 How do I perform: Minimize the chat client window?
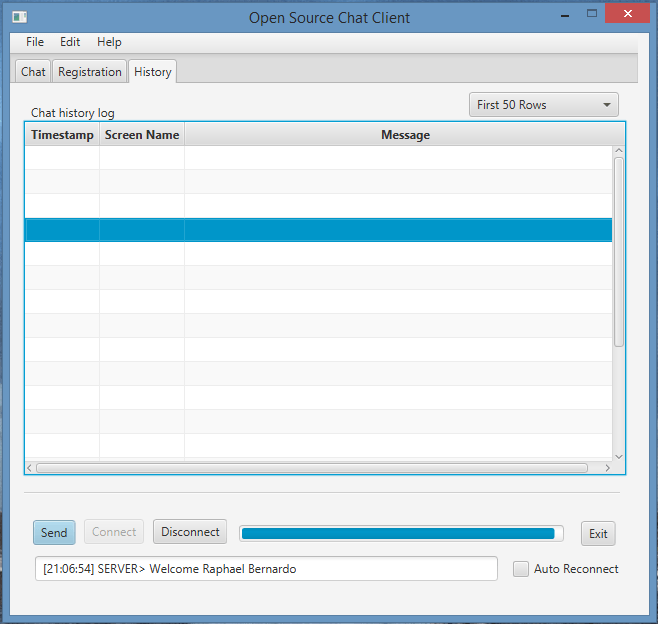[562, 14]
